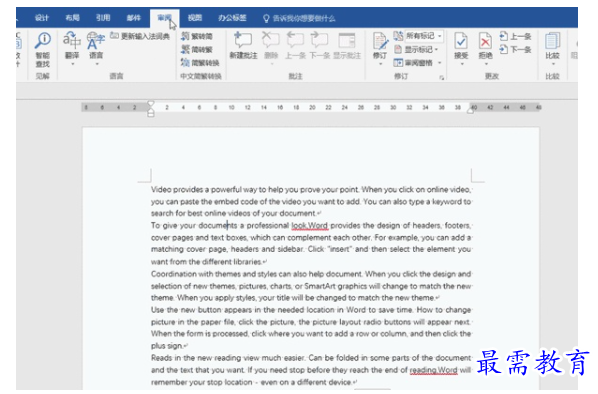Click the 智能查找 magnifier icon

coord(43,41)
